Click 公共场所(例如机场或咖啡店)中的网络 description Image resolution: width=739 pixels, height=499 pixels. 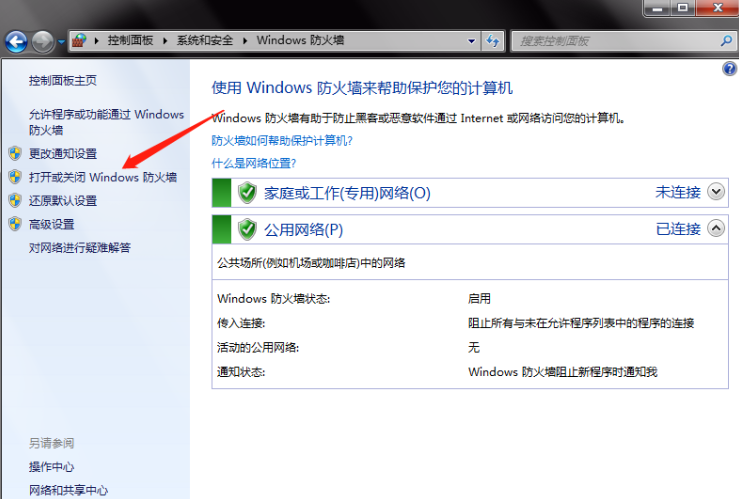click(311, 263)
